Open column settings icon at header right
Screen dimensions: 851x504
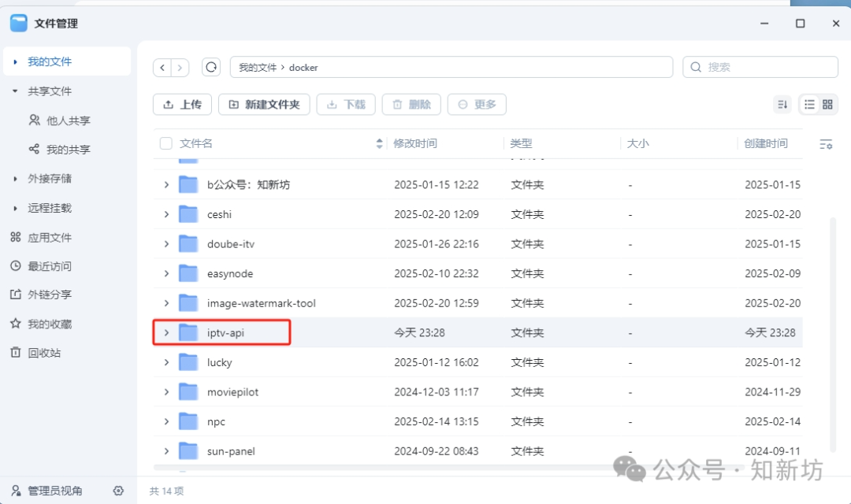pyautogui.click(x=826, y=144)
